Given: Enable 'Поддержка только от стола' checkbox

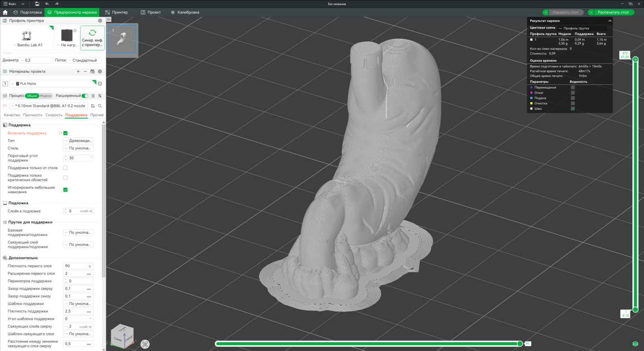Looking at the screenshot, I should pyautogui.click(x=65, y=168).
